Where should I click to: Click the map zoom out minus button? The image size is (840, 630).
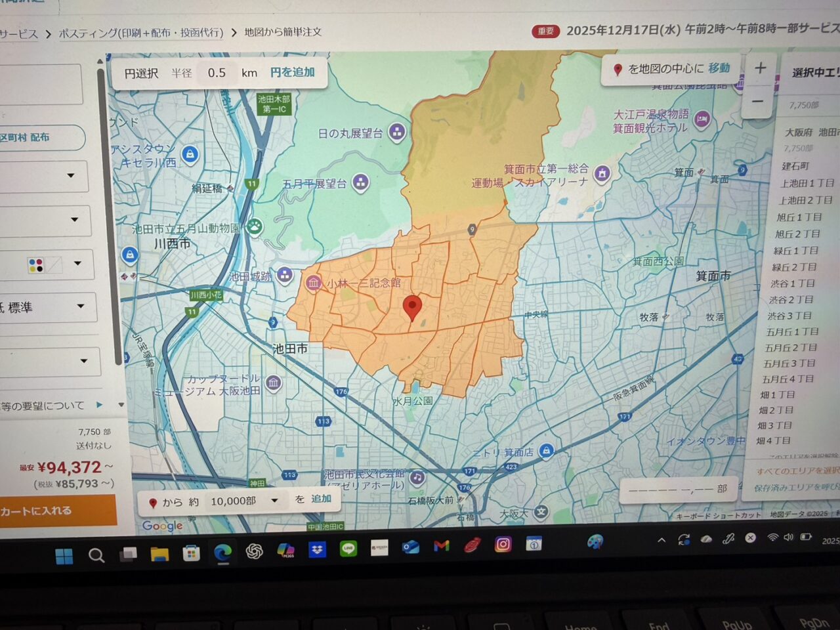click(x=759, y=100)
